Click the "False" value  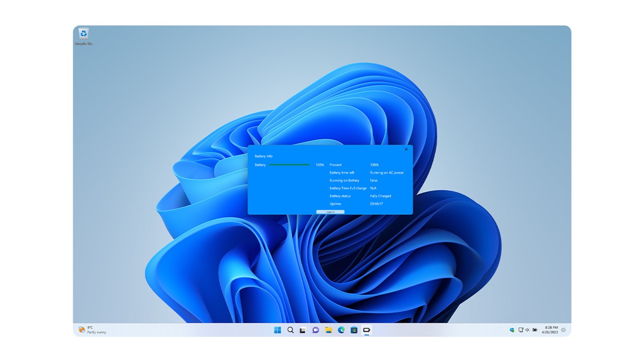[374, 180]
